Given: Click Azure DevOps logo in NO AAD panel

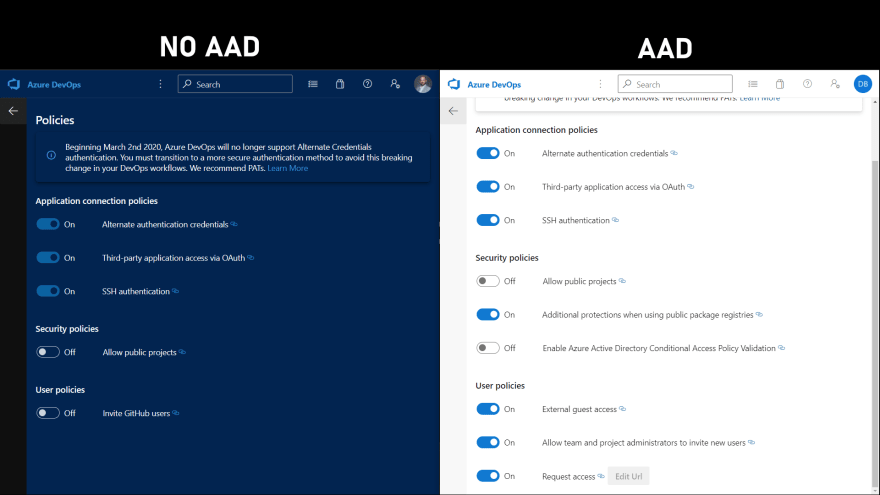Looking at the screenshot, I should pos(14,84).
